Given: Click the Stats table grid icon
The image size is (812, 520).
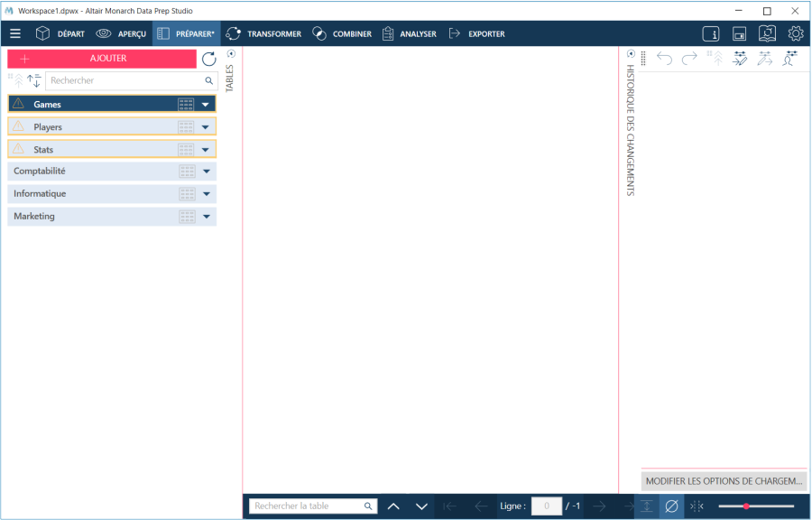Looking at the screenshot, I should (x=186, y=150).
